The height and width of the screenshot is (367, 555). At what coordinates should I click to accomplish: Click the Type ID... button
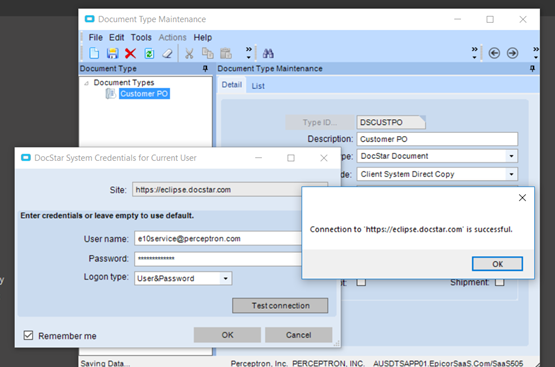tap(320, 122)
